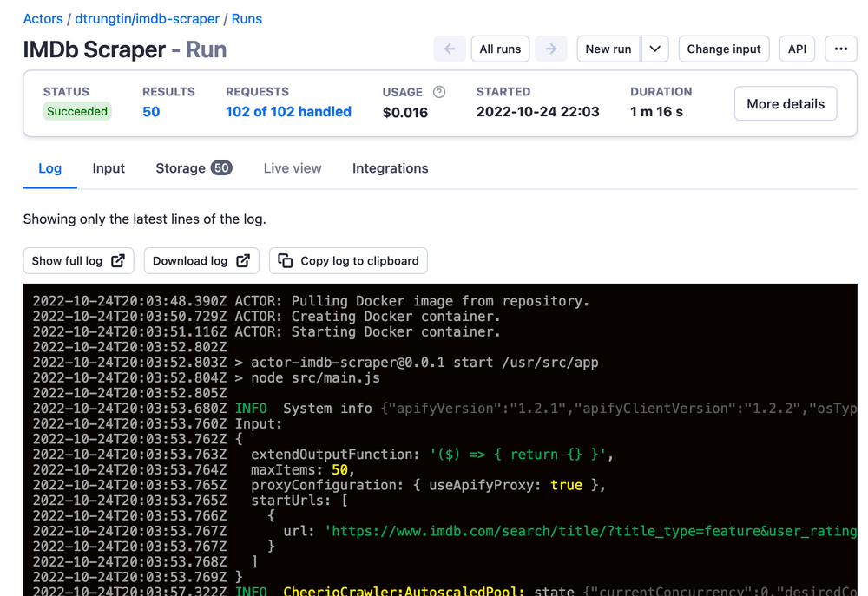Viewport: 868px width, 596px height.
Task: Switch to the Log tab
Action: point(49,168)
